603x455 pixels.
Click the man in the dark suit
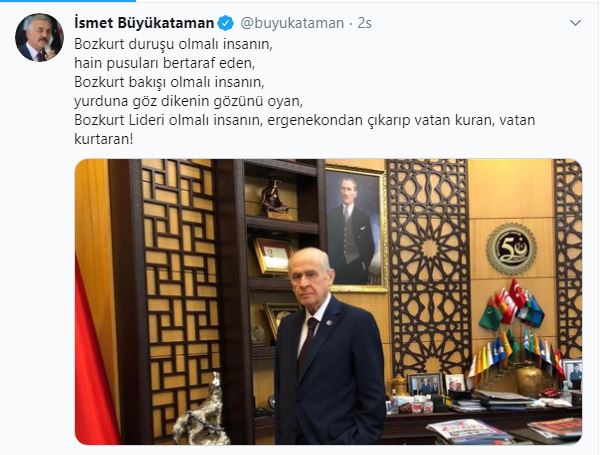click(329, 346)
